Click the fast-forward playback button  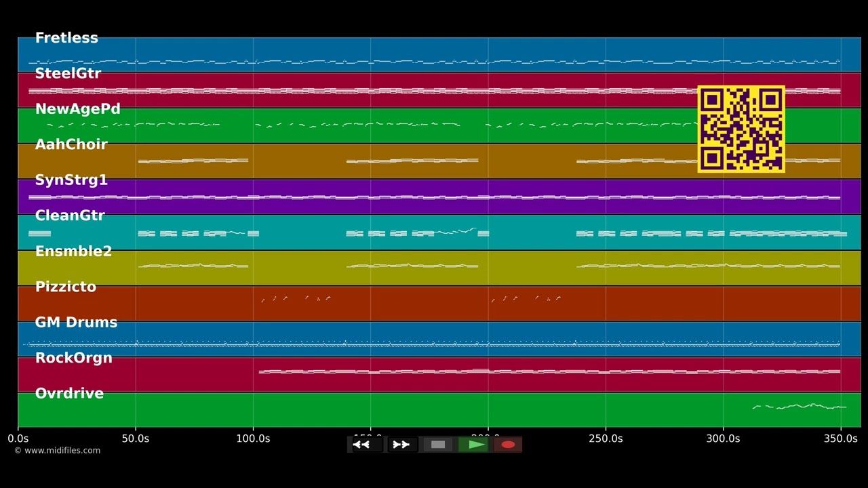click(x=401, y=445)
